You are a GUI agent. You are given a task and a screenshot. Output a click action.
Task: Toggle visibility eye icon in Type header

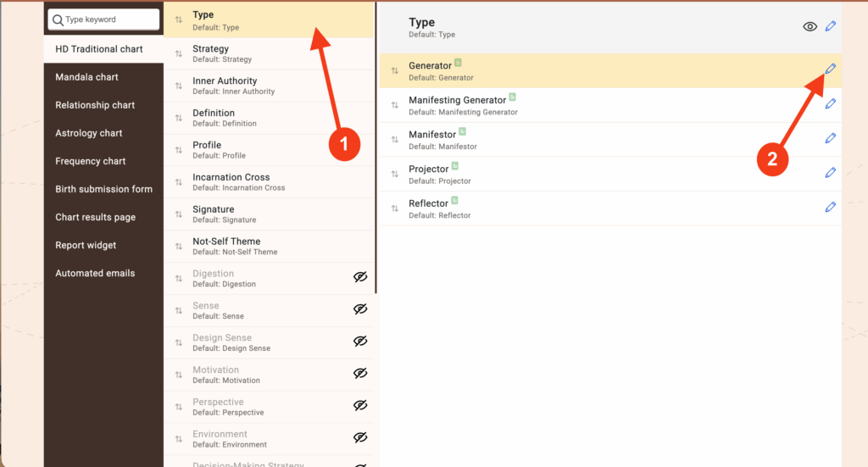810,27
